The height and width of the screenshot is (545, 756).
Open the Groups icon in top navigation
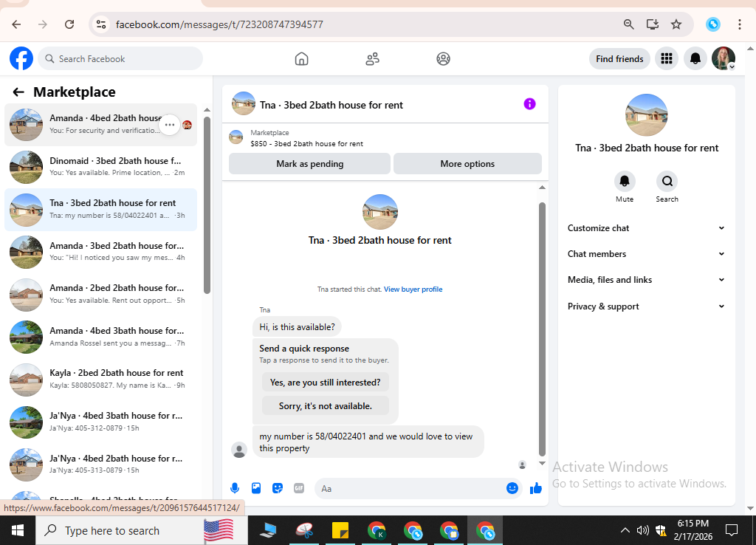(443, 59)
